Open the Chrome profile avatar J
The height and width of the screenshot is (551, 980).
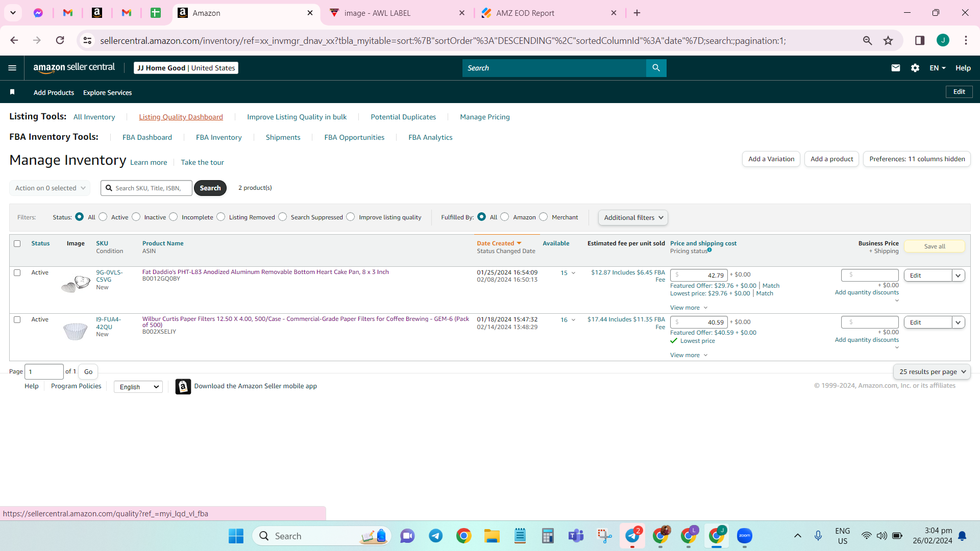tap(943, 40)
